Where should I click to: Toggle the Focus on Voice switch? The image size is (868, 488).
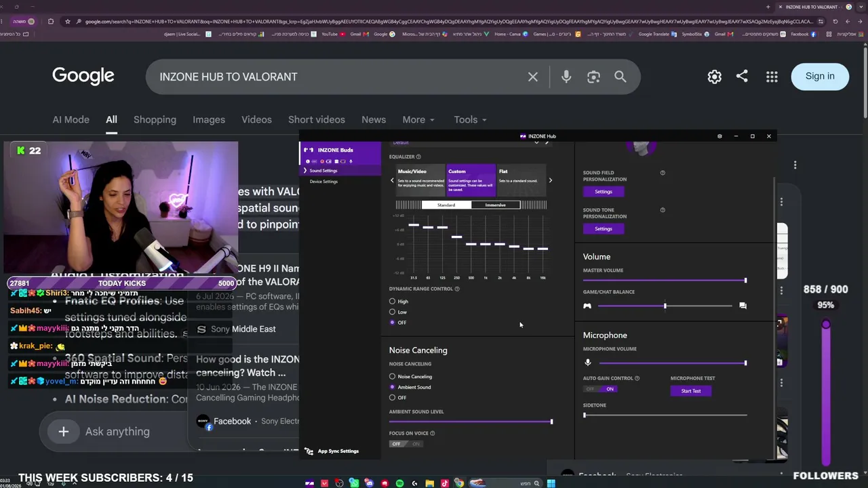click(406, 444)
